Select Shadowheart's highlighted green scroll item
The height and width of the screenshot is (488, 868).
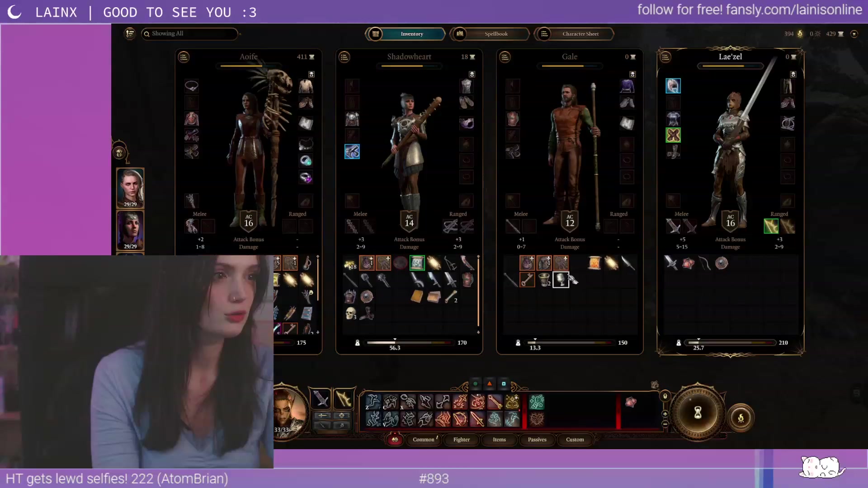417,263
